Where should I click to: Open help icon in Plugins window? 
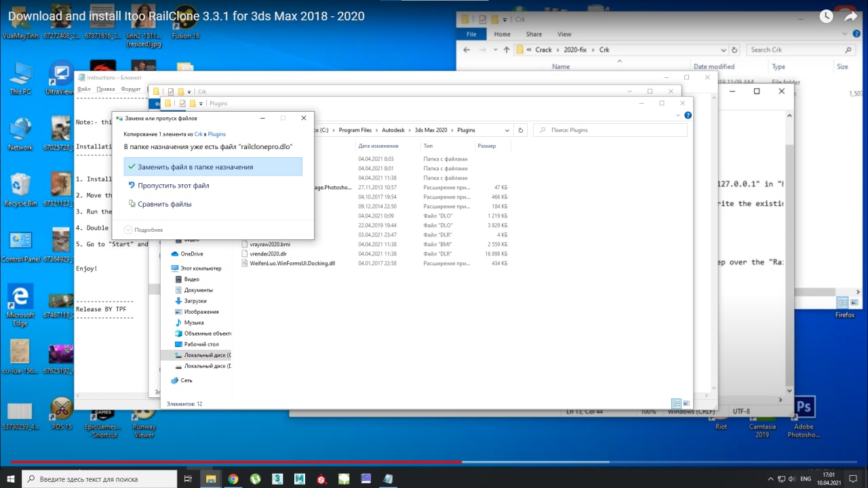click(x=688, y=115)
